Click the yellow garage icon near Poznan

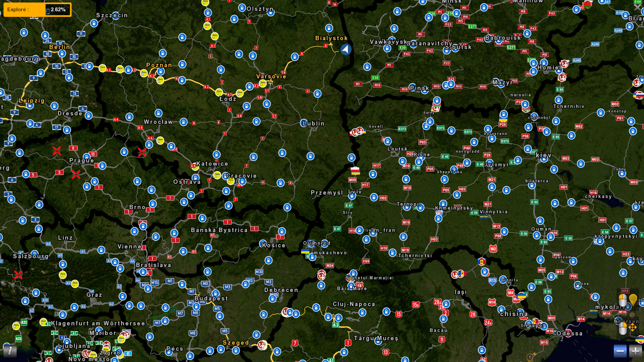click(x=160, y=80)
